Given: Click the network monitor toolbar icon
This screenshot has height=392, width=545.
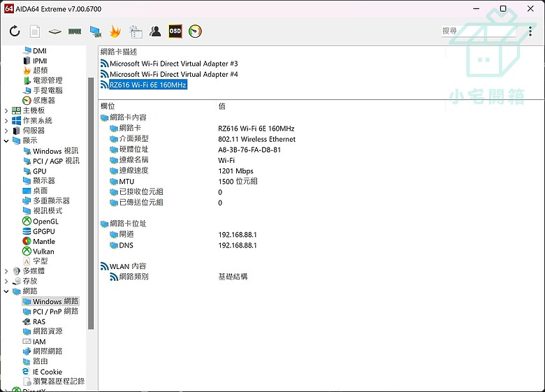Looking at the screenshot, I should coord(95,31).
